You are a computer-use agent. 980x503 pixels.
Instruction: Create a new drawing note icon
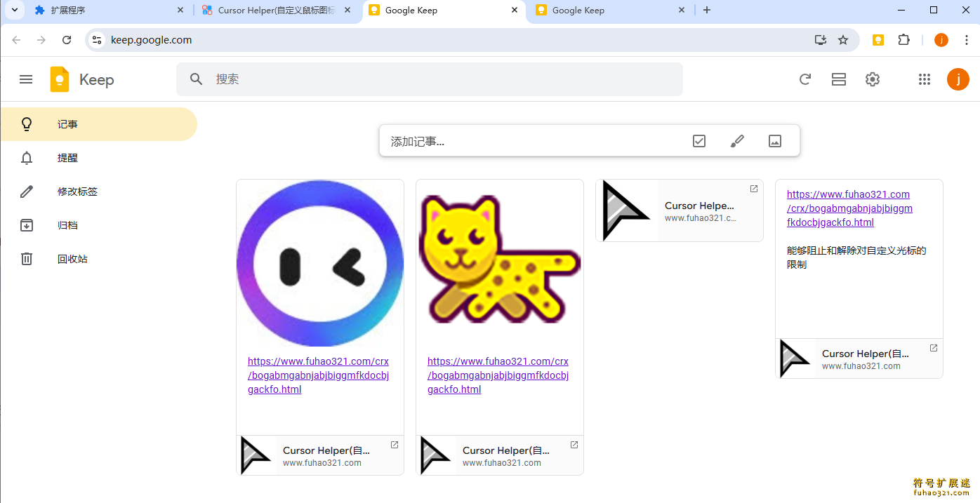[737, 141]
